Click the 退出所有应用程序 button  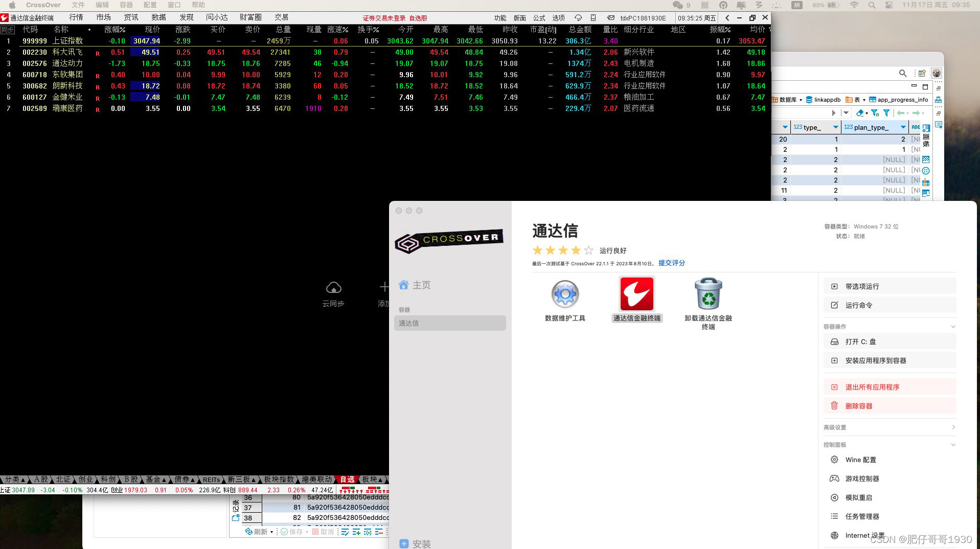[x=890, y=387]
